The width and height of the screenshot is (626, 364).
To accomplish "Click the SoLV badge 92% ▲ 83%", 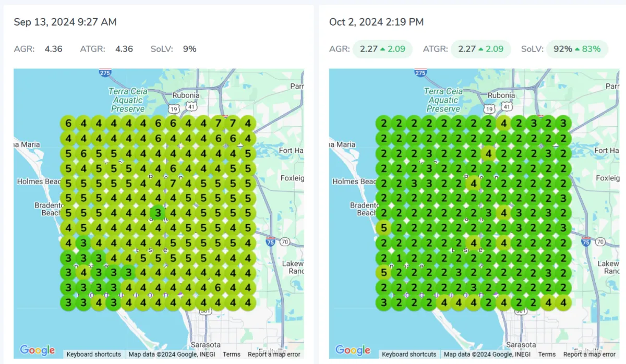I will pos(577,49).
